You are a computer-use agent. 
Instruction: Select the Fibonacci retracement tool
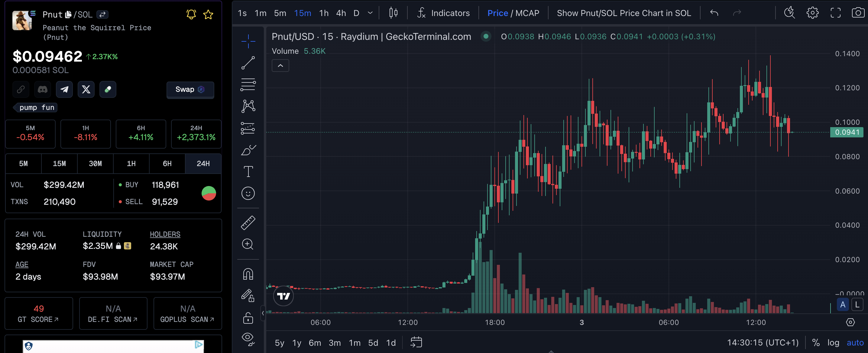click(x=248, y=84)
